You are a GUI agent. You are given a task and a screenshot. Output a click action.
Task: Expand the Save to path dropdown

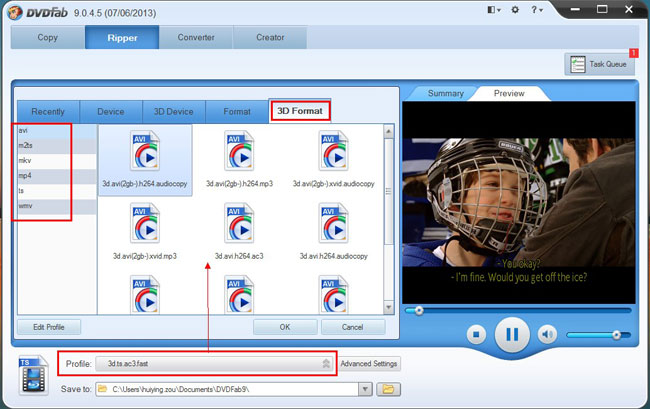coord(365,389)
